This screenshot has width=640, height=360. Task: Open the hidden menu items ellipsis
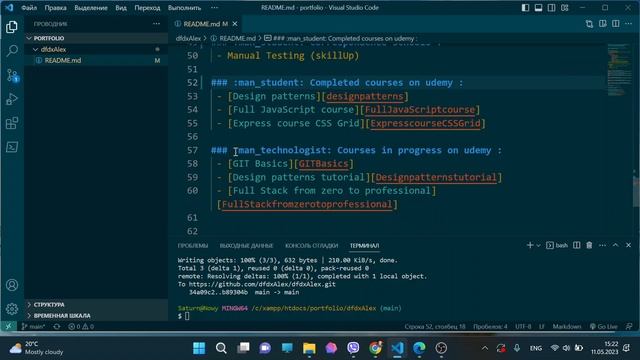pos(214,8)
